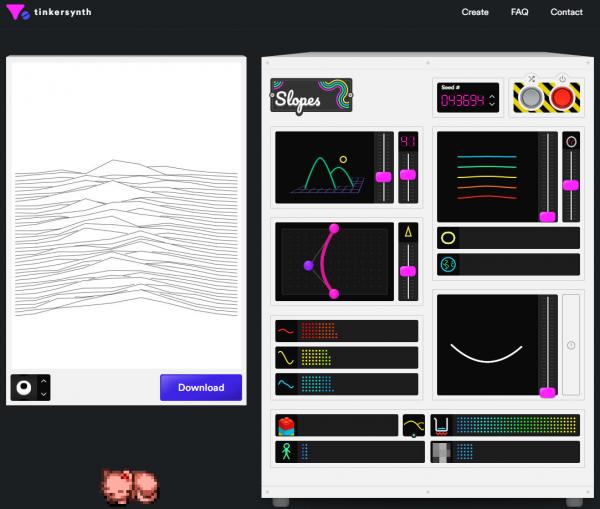Viewport: 600px width, 509px height.
Task: Click the yellow sine wave icon
Action: [x=286, y=357]
